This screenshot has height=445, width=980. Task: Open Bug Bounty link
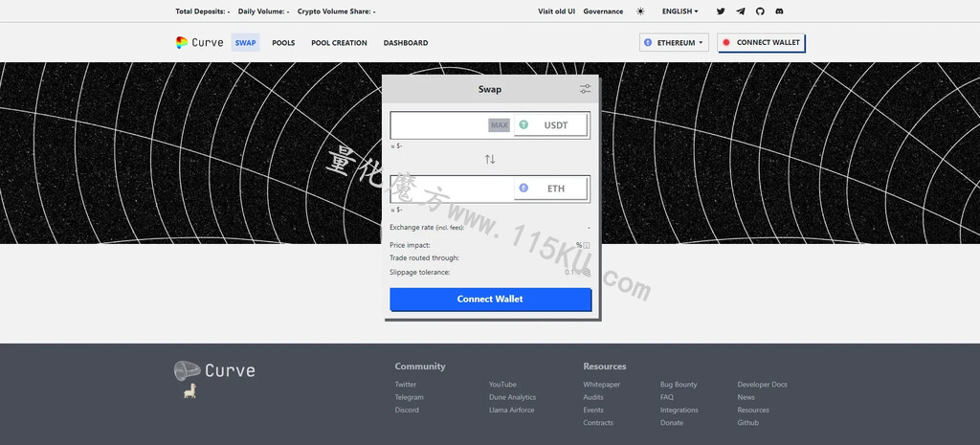(679, 385)
